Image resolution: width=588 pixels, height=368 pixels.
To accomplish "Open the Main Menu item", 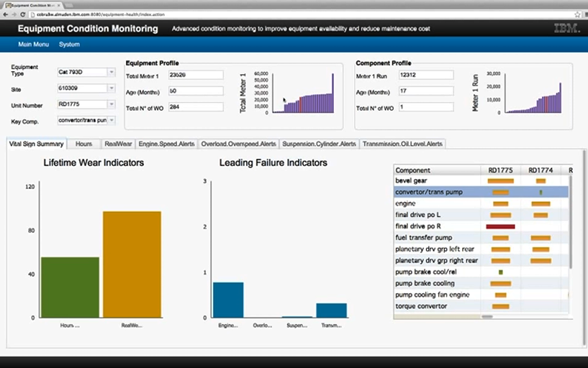I will click(33, 44).
